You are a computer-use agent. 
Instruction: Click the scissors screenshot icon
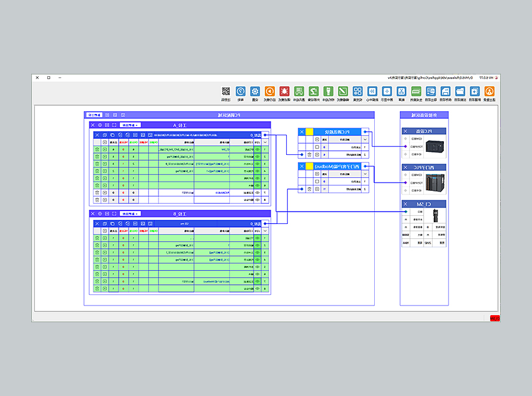pyautogui.click(x=401, y=91)
